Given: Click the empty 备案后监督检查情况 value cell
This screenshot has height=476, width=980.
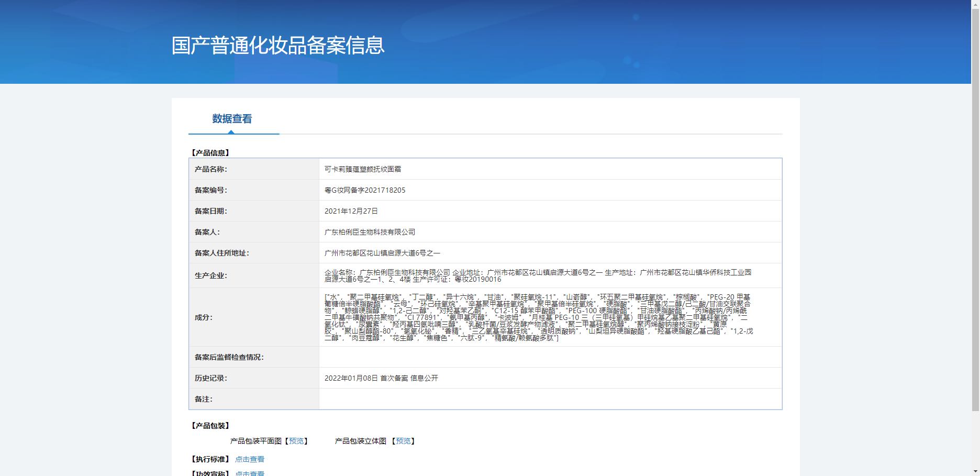Looking at the screenshot, I should pos(550,357).
